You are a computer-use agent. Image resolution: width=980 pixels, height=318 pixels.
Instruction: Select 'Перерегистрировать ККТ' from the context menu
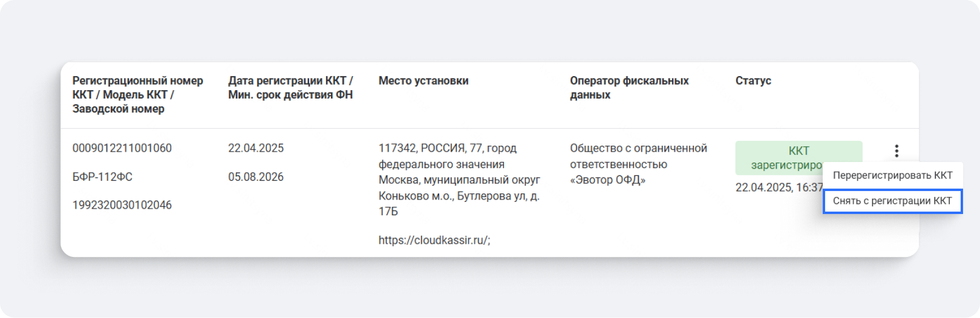pyautogui.click(x=892, y=175)
